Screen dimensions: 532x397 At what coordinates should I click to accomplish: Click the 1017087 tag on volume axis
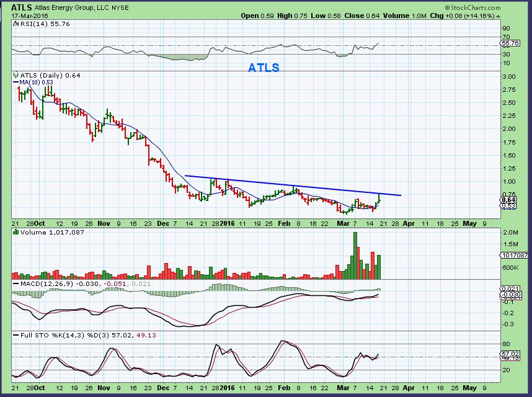(x=515, y=255)
